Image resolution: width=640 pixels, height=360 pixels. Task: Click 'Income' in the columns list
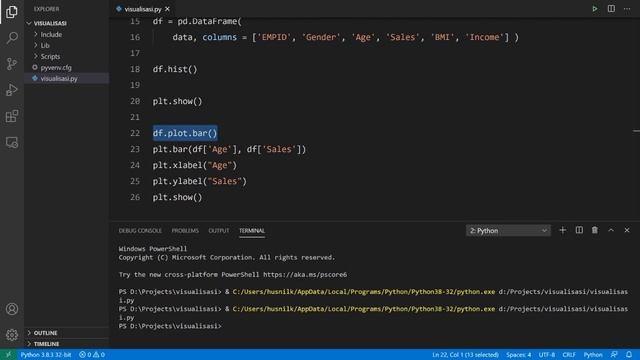pos(484,37)
